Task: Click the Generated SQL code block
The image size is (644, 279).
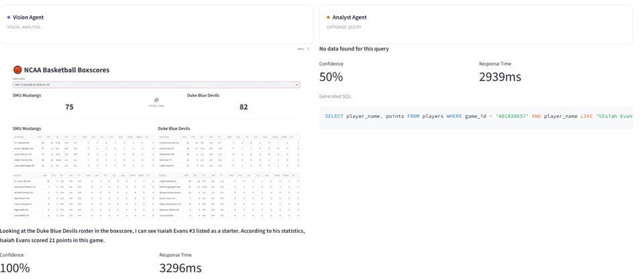Action: click(476, 116)
